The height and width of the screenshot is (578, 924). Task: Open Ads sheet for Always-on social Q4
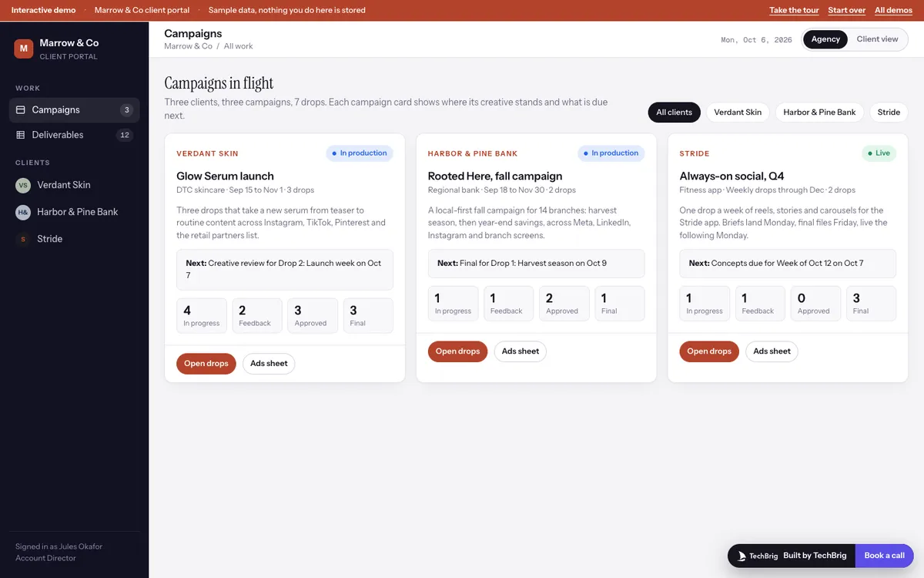[x=772, y=351]
